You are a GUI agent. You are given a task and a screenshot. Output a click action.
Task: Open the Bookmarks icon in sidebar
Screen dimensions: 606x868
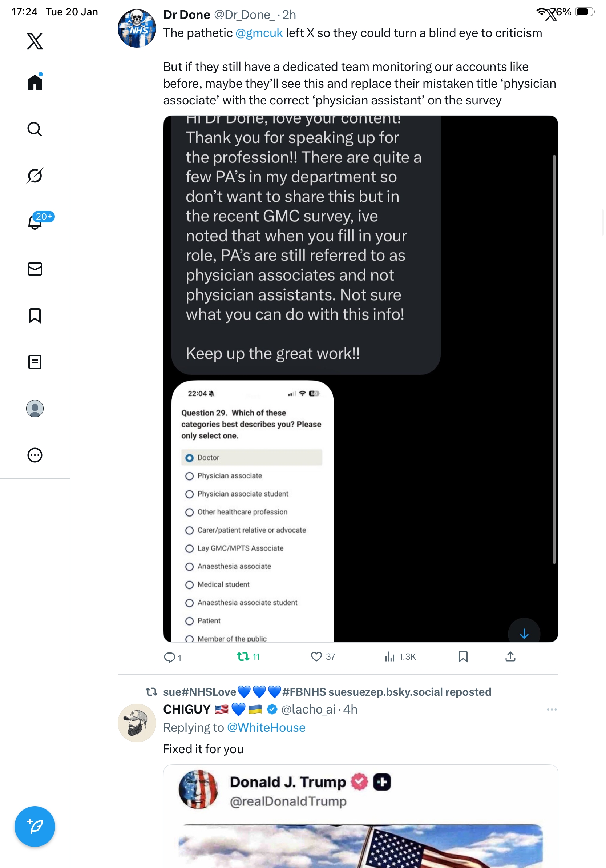[x=35, y=316]
